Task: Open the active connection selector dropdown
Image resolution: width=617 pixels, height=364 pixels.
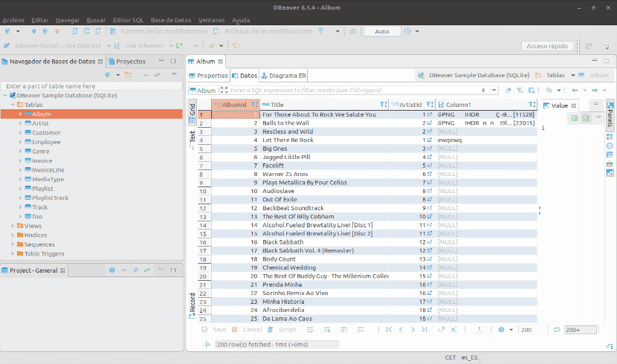Action: point(109,46)
